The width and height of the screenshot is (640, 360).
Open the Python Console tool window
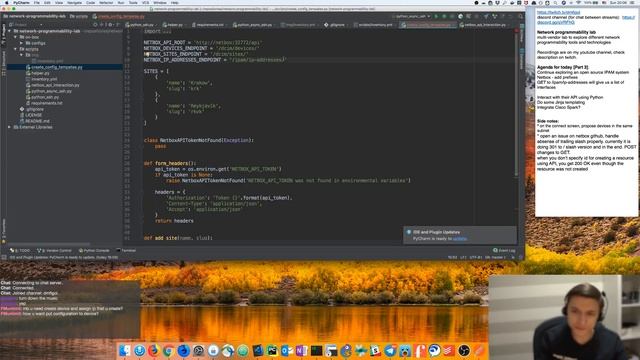94,250
